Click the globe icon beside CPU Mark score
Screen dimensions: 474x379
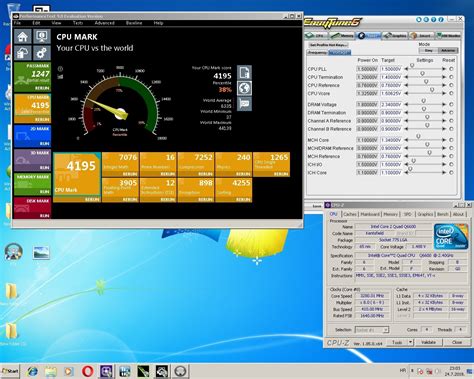[244, 88]
